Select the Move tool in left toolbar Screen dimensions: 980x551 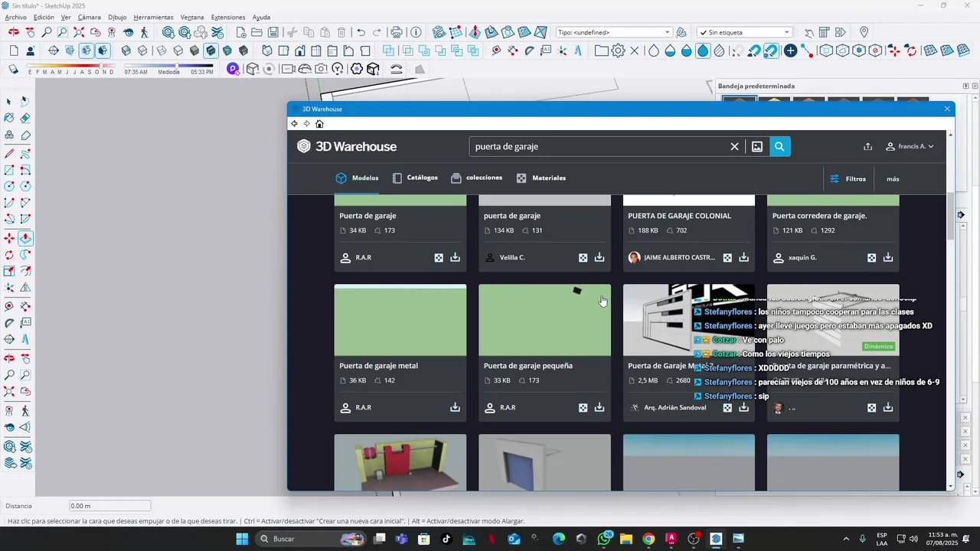point(9,238)
